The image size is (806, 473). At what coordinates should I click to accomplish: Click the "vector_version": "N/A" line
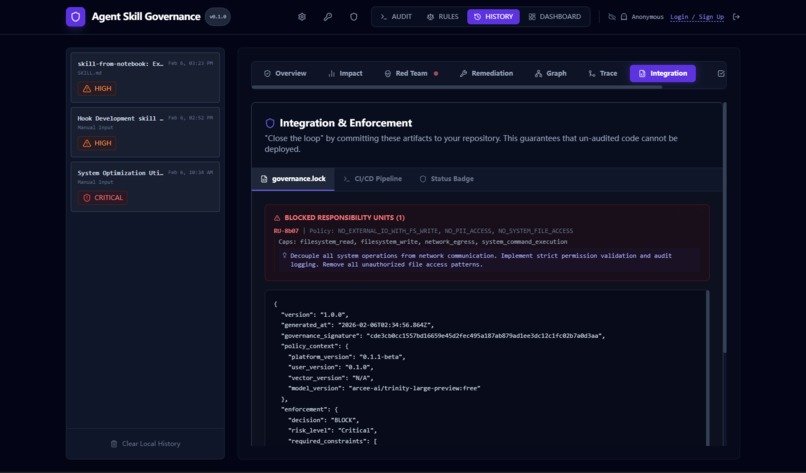(x=331, y=378)
